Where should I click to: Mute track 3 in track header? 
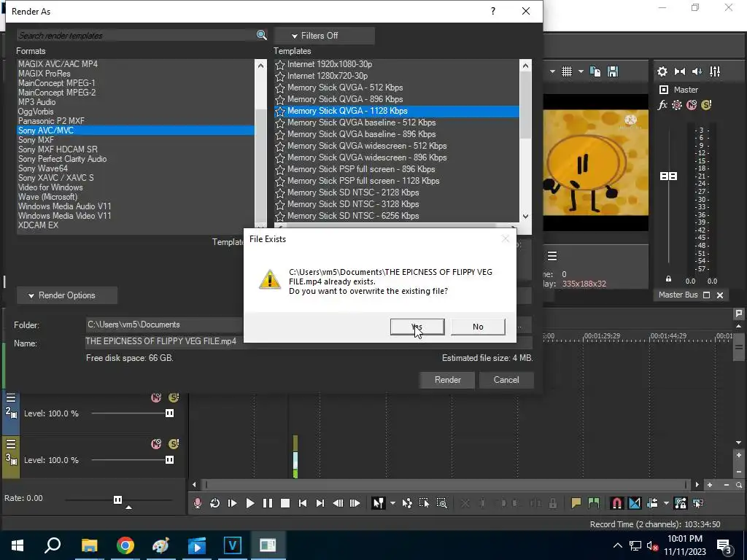coord(156,444)
